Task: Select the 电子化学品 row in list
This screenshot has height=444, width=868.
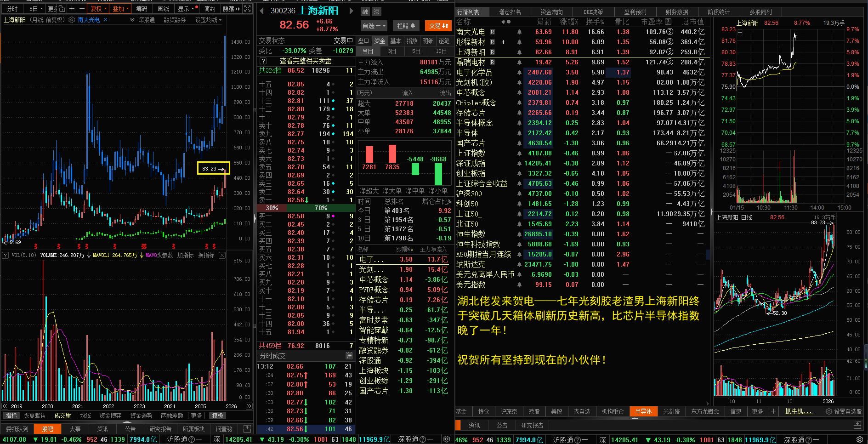Action: click(x=582, y=72)
